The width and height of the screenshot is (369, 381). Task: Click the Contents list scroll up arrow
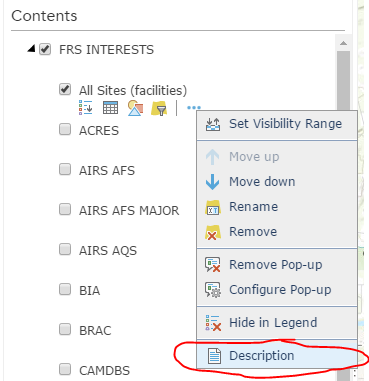pos(343,43)
